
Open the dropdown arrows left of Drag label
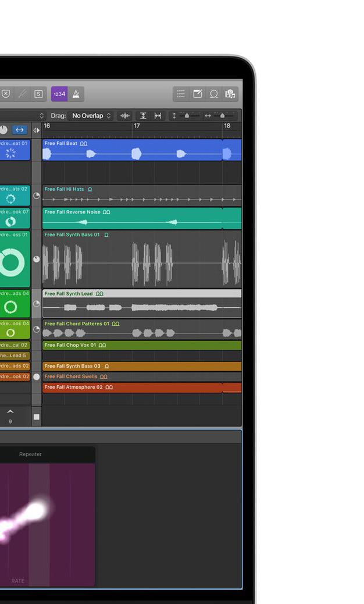pos(41,116)
